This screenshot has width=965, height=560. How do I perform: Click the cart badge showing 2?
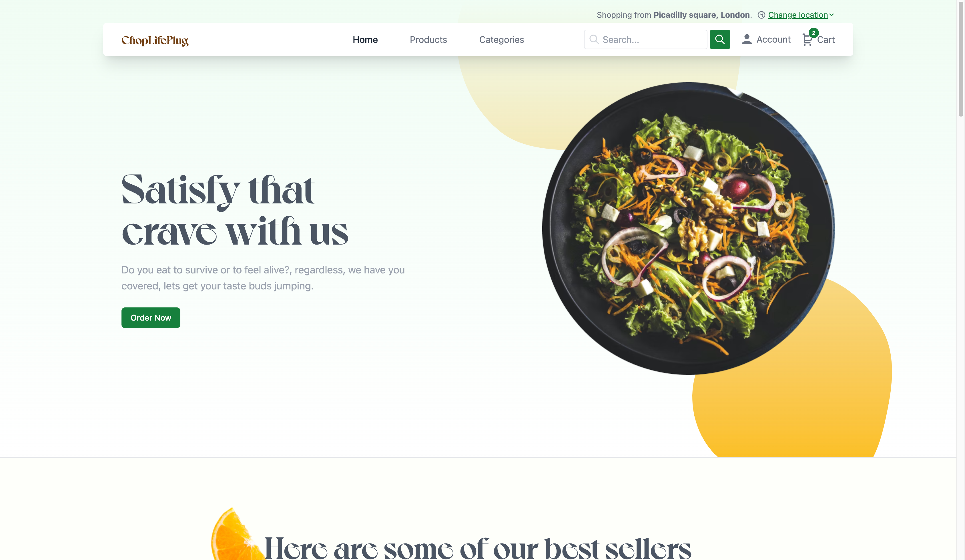coord(813,33)
